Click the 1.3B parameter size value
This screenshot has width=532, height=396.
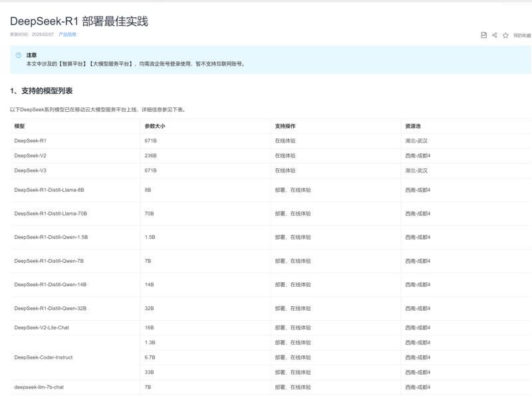click(x=150, y=343)
